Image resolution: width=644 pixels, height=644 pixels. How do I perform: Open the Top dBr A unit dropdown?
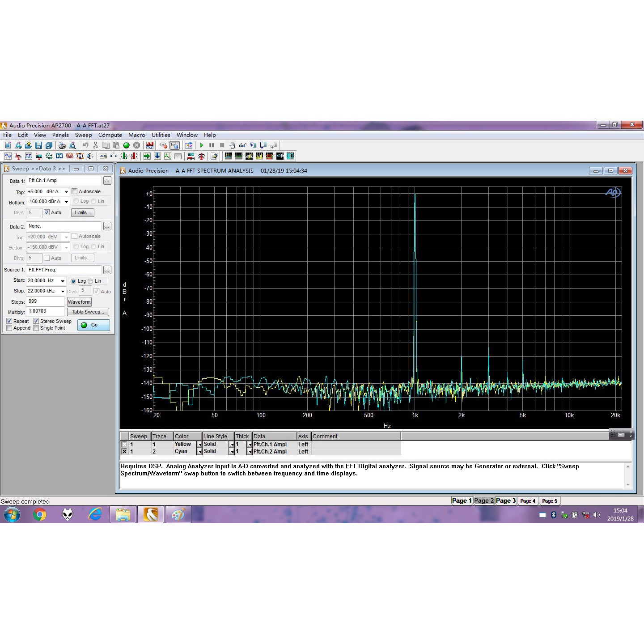point(66,192)
